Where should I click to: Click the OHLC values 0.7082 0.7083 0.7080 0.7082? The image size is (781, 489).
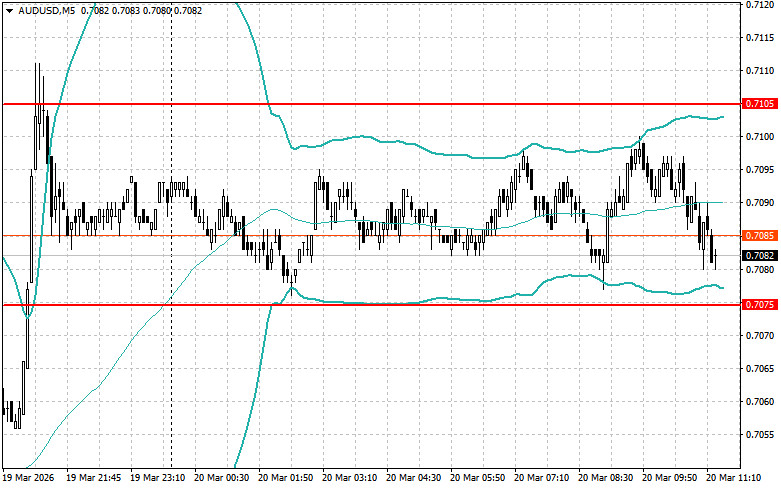click(141, 10)
